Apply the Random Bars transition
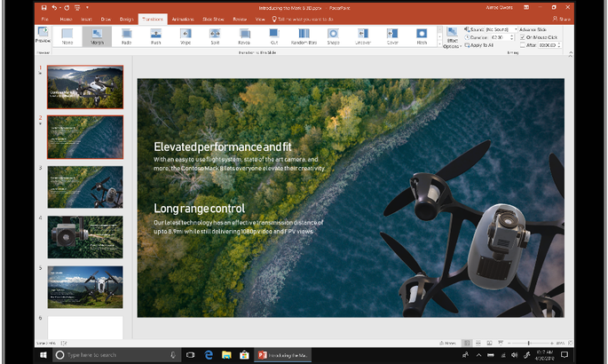 [x=304, y=36]
